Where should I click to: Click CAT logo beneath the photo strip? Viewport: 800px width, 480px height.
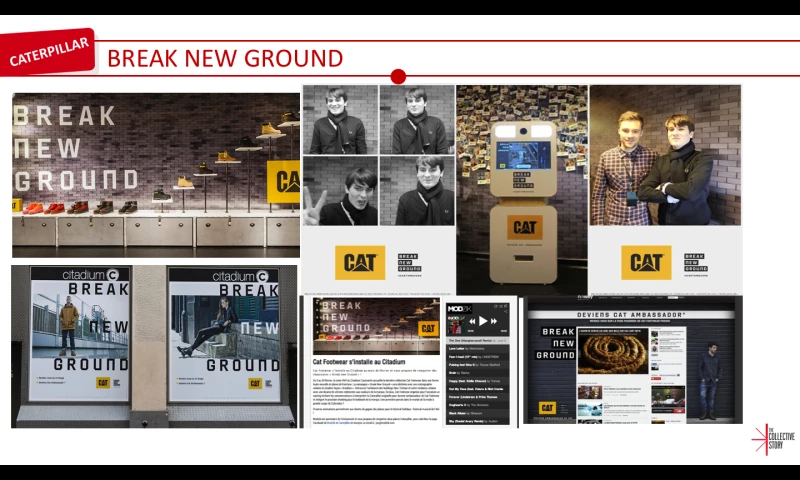[360, 262]
